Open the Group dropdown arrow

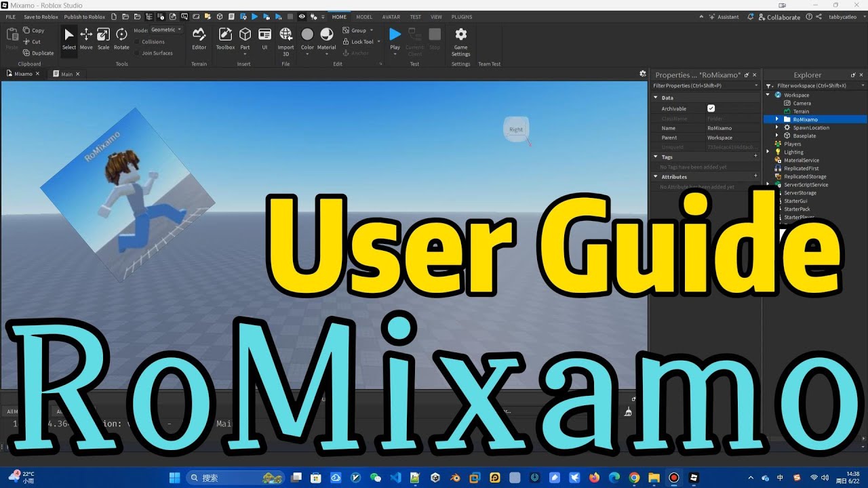372,30
